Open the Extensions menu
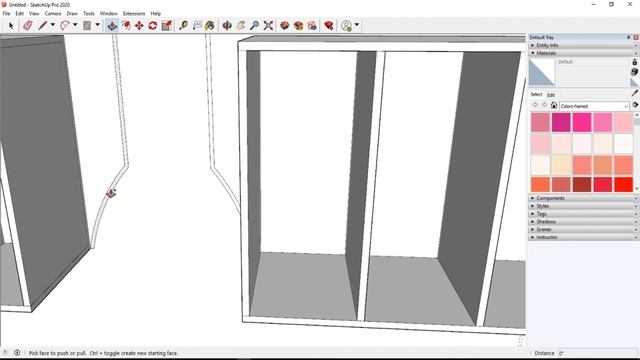 point(134,13)
